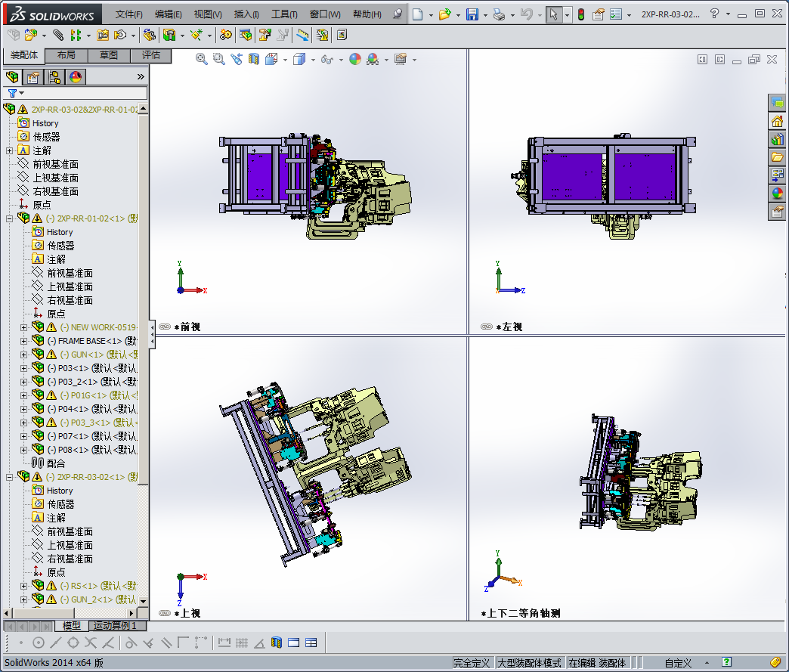
Task: Click the Save floppy disk icon
Action: tap(472, 14)
